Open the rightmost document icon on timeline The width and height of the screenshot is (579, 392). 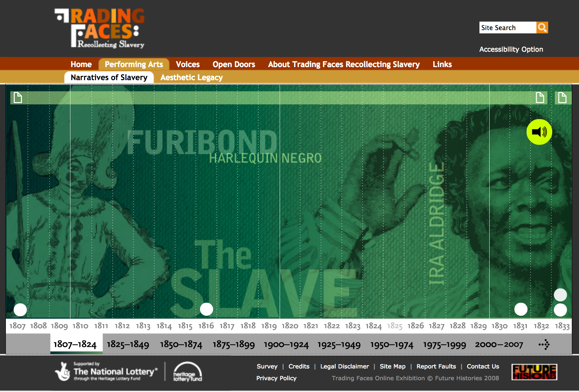tap(562, 98)
